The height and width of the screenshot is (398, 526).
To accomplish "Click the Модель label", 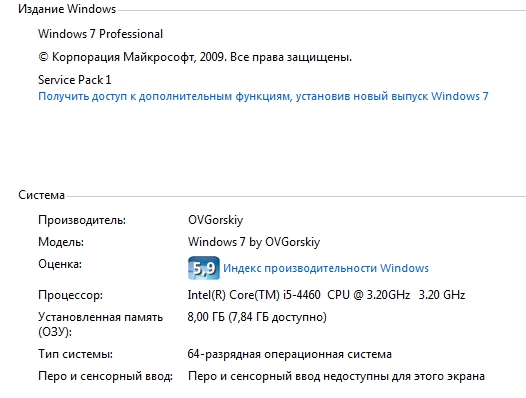I will click(61, 242).
